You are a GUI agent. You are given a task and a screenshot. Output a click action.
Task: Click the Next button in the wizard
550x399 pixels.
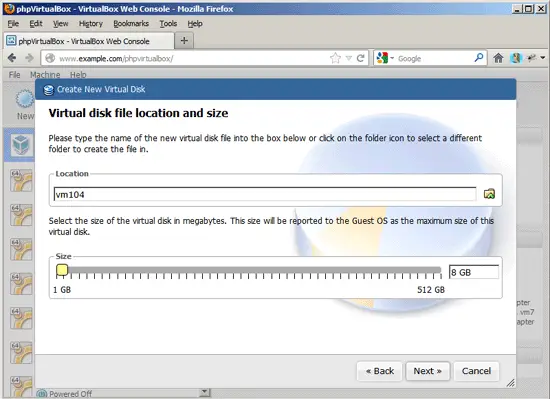click(428, 371)
